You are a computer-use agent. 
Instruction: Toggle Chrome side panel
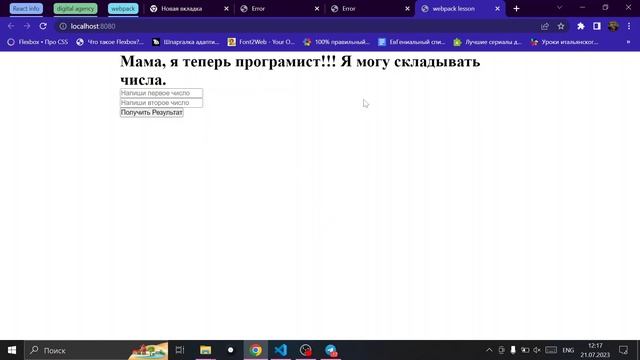(x=597, y=26)
